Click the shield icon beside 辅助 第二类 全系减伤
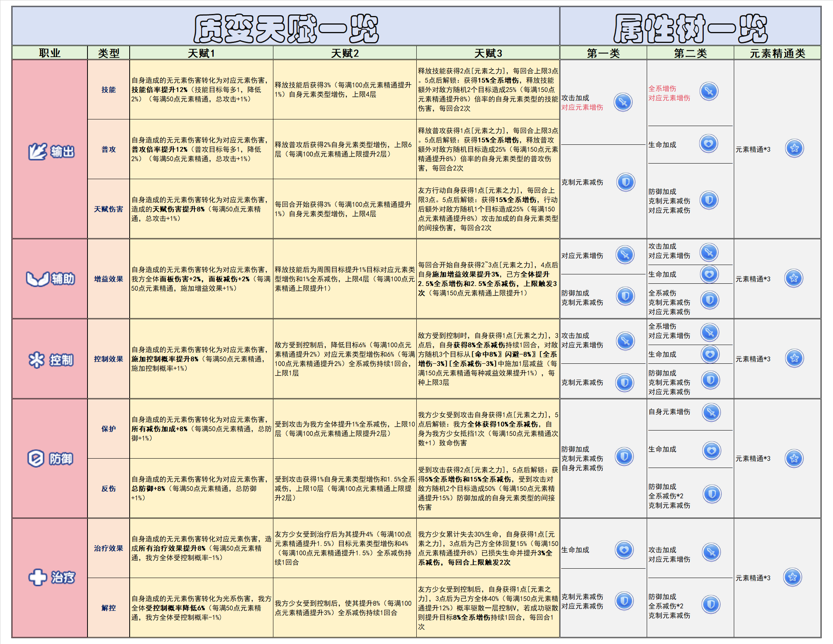Viewport: 833px width, 644px height. pyautogui.click(x=710, y=300)
